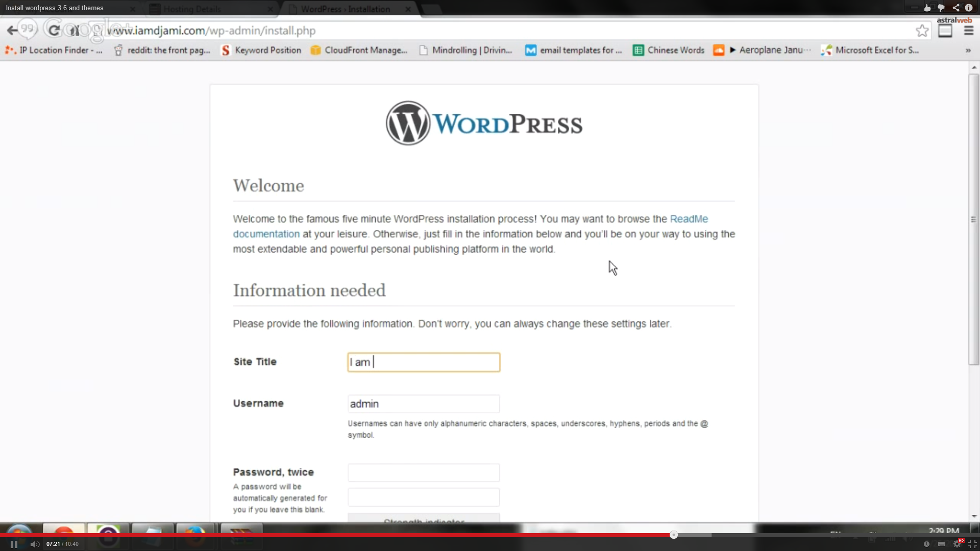Click the first password field
The height and width of the screenshot is (551, 980).
pyautogui.click(x=424, y=473)
